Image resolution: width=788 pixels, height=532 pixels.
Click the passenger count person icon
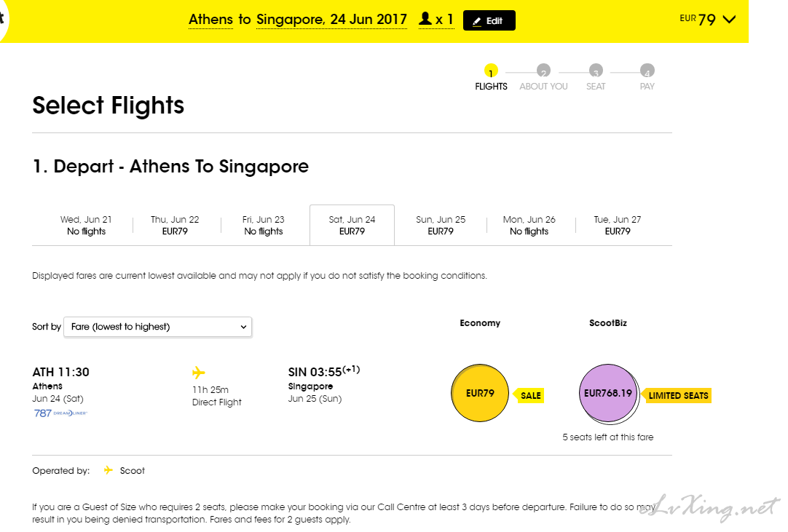pyautogui.click(x=425, y=20)
